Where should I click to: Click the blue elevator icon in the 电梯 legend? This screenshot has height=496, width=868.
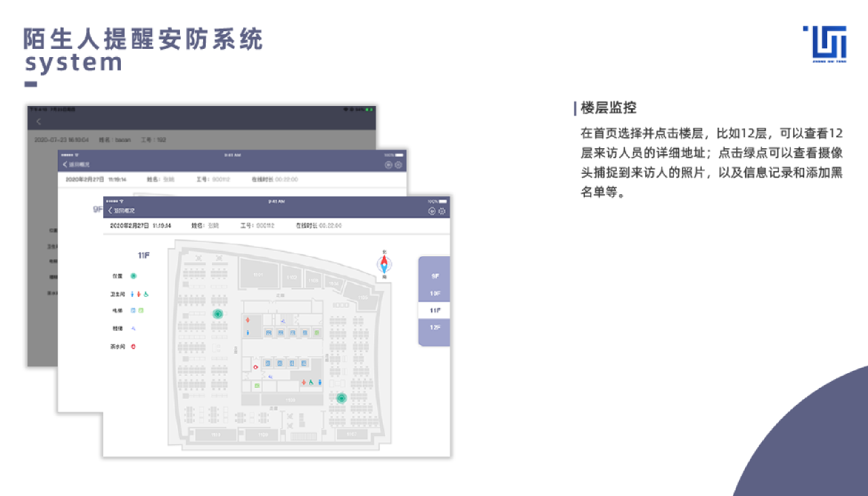(133, 311)
